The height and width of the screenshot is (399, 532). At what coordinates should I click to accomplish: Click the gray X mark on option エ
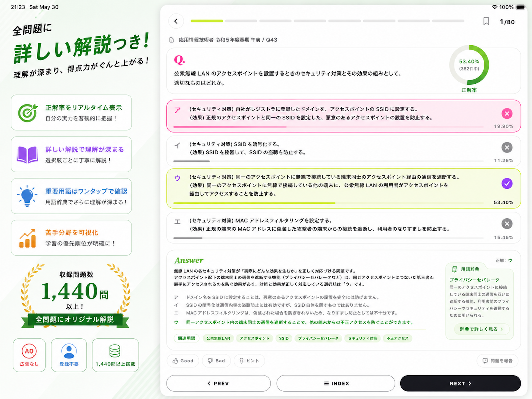[x=507, y=224]
